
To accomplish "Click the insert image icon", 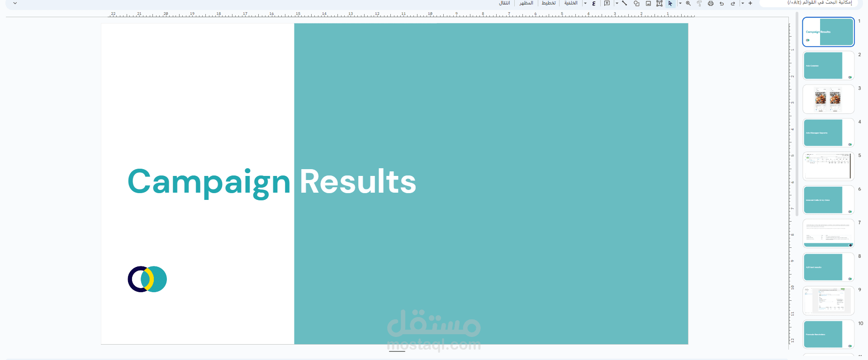I will (648, 3).
